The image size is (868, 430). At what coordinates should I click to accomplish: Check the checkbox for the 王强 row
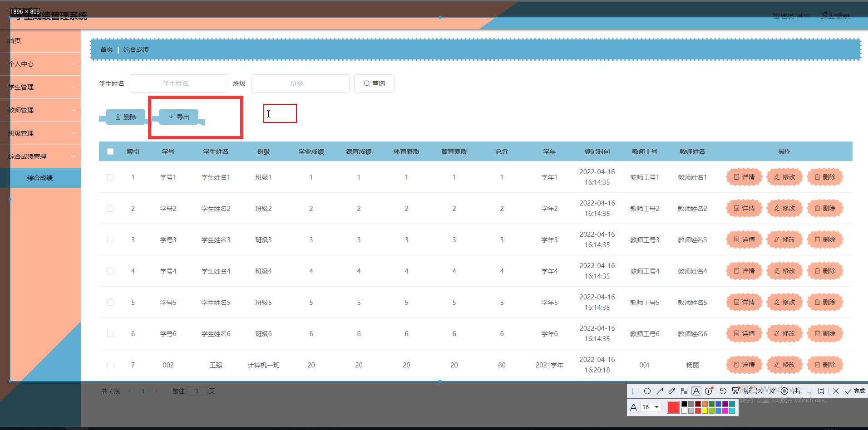click(110, 365)
